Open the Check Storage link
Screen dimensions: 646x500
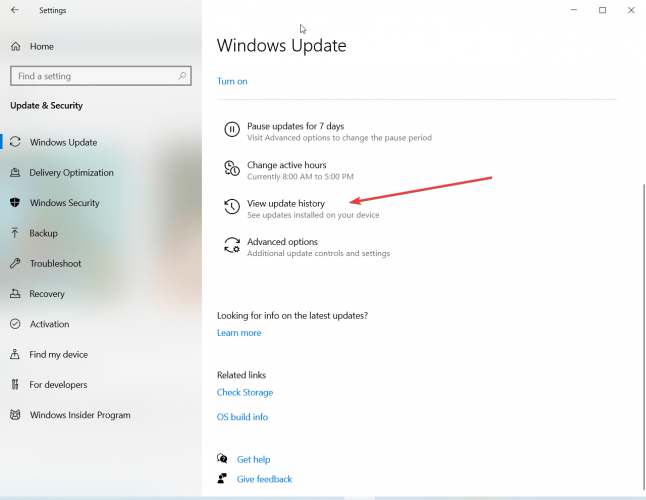point(245,392)
